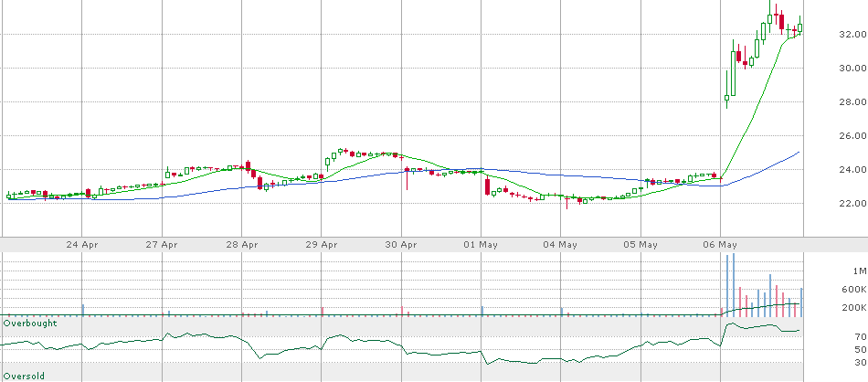Image resolution: width=868 pixels, height=382 pixels.
Task: Click the 06 May date label
Action: click(x=720, y=245)
